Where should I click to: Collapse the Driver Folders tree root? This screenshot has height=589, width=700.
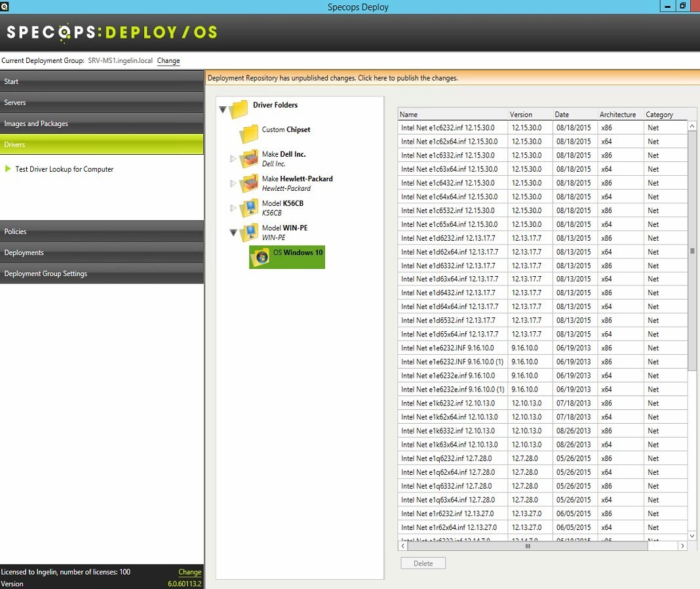coord(223,109)
